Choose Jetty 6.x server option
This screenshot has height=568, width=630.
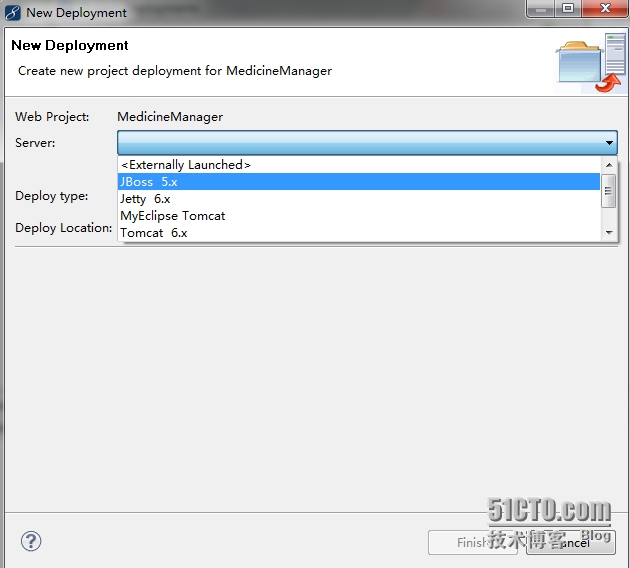coord(359,199)
